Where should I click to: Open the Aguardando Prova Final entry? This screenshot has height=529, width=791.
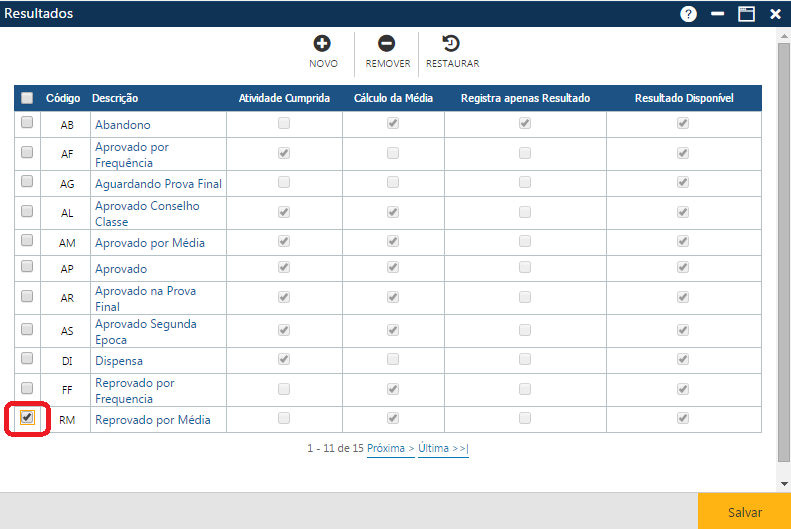[158, 184]
